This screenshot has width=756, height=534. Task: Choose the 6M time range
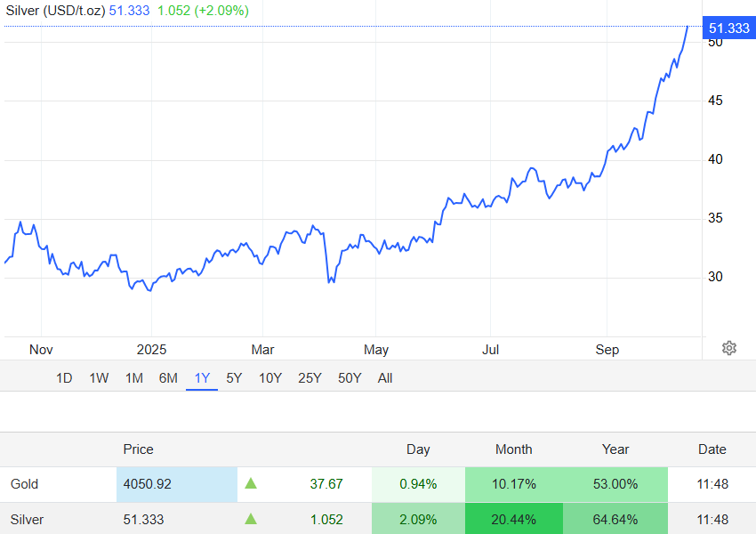(168, 378)
